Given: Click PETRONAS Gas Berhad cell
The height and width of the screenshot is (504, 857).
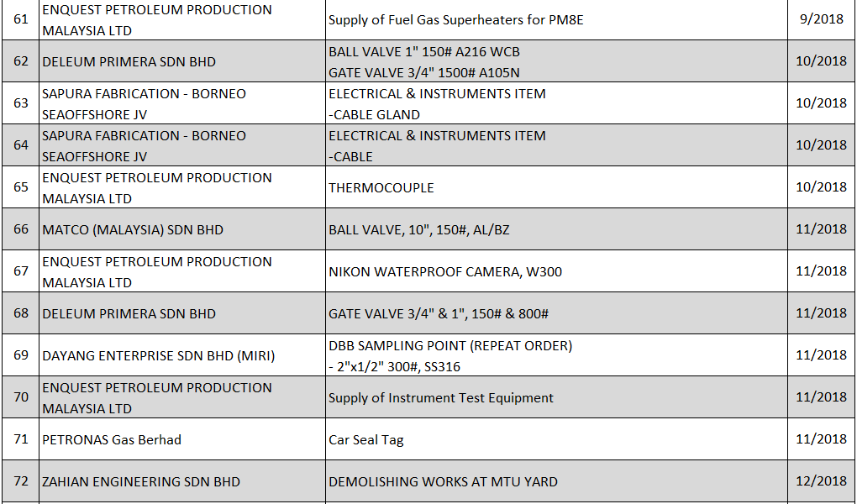Looking at the screenshot, I should coord(181,439).
